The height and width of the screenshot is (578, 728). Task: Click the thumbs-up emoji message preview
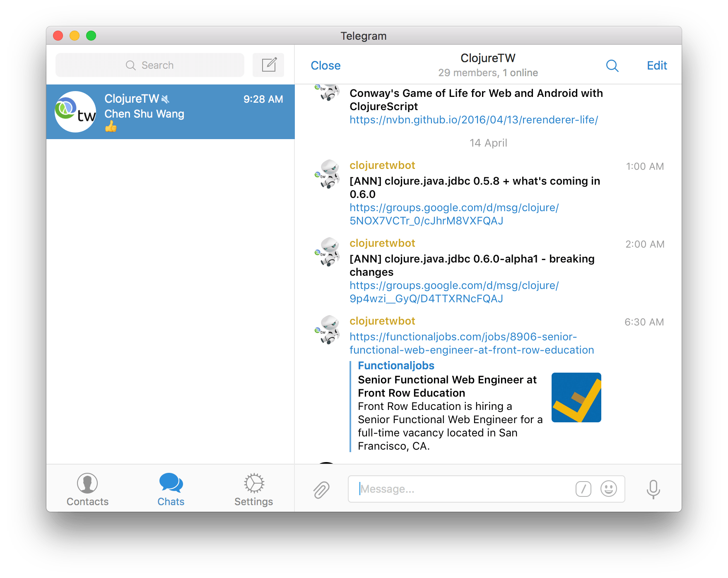pyautogui.click(x=111, y=127)
